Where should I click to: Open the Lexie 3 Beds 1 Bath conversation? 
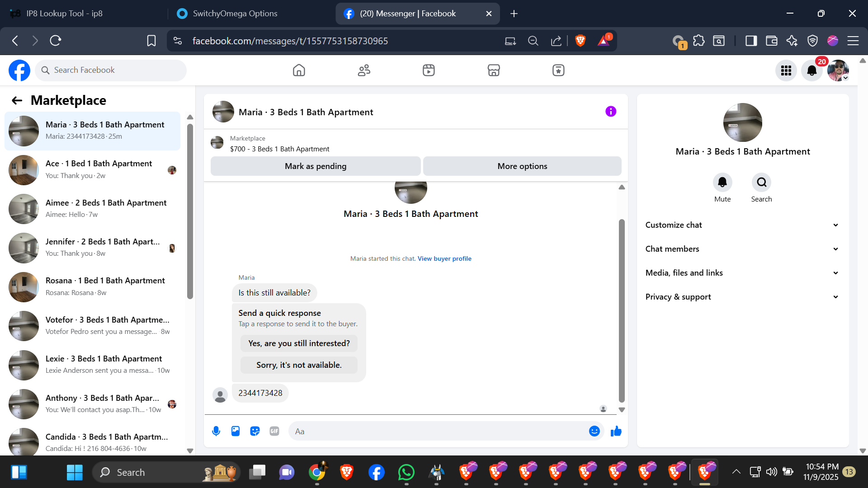tap(92, 365)
